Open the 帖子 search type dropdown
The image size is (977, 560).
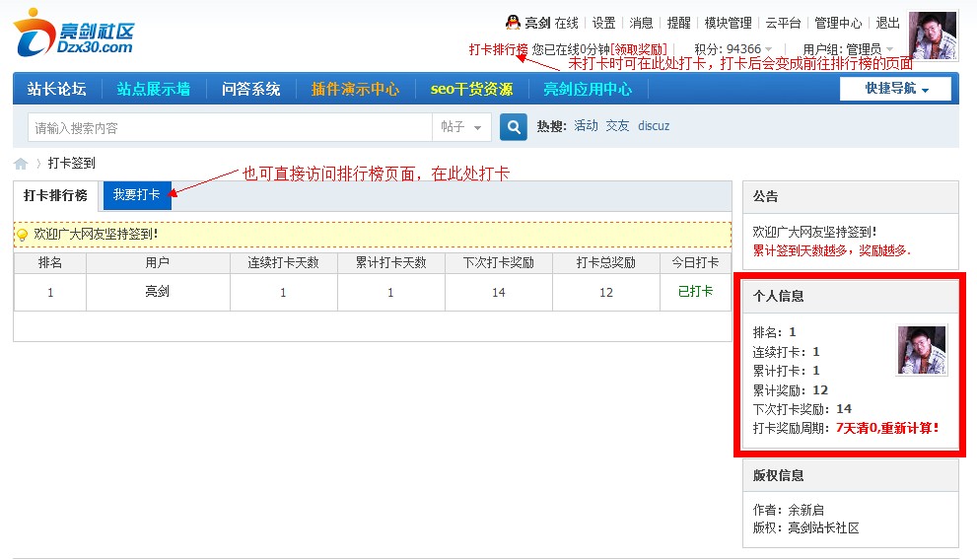coord(461,127)
